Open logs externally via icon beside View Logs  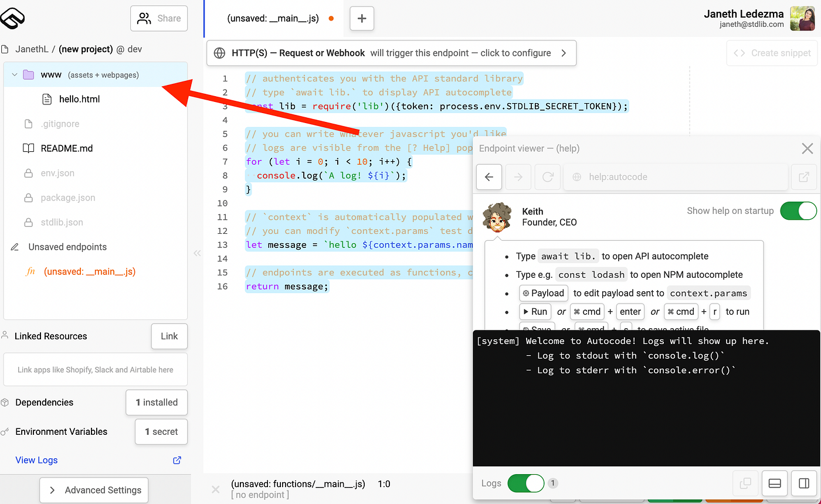177,461
